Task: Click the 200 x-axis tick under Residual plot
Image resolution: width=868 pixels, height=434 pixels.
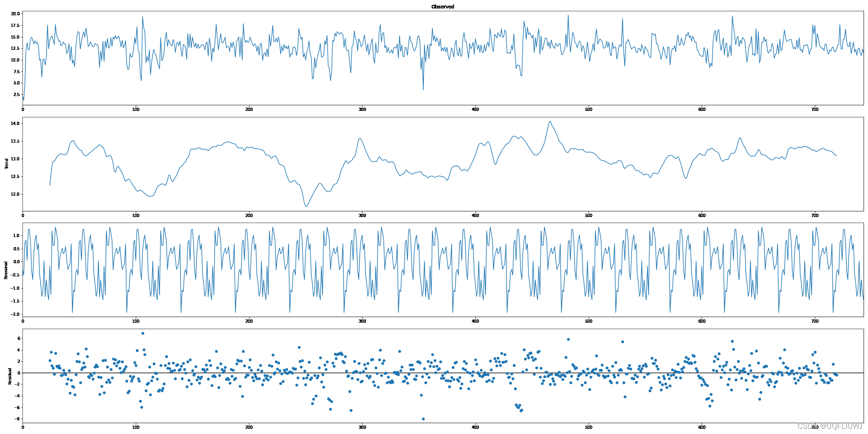Action: click(249, 427)
